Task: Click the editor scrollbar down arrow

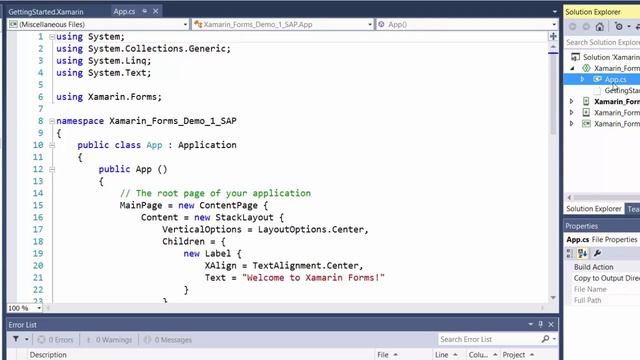Action: [553, 298]
